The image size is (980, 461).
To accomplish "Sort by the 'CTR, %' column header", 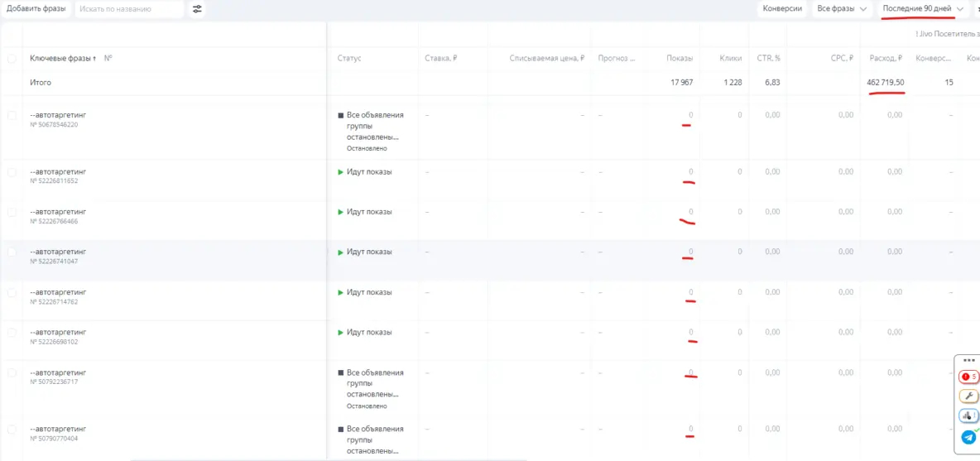I will (769, 58).
